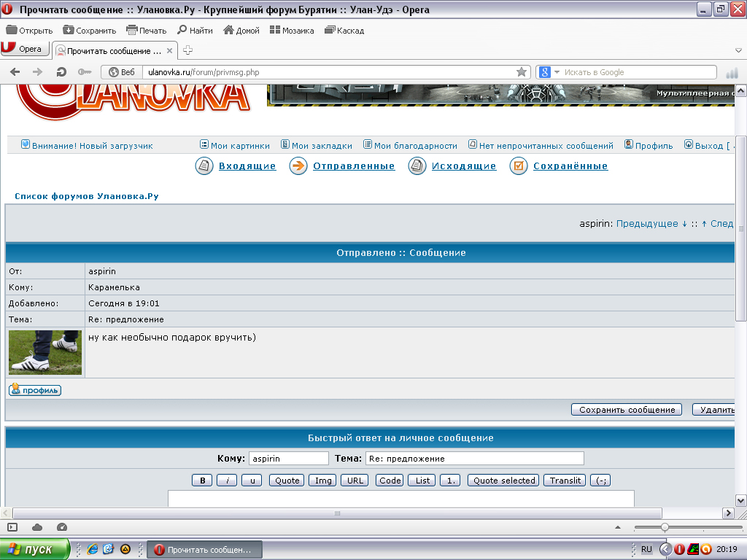Click the Тема subject input field
This screenshot has height=560, width=747.
point(474,459)
